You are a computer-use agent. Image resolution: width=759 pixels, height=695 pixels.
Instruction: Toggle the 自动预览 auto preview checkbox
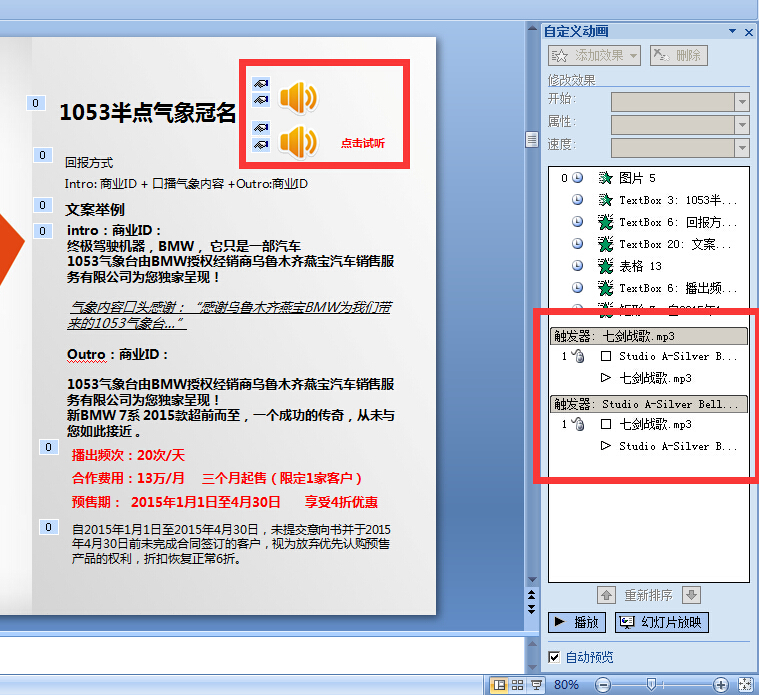coord(554,657)
